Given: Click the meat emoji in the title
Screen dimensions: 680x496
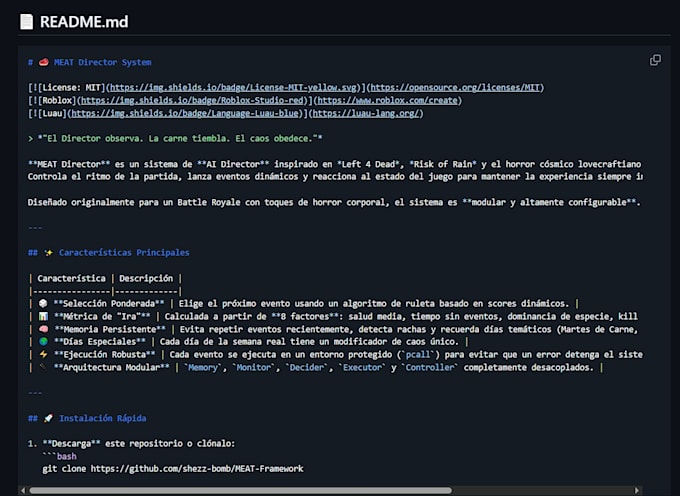Looking at the screenshot, I should pyautogui.click(x=43, y=62).
